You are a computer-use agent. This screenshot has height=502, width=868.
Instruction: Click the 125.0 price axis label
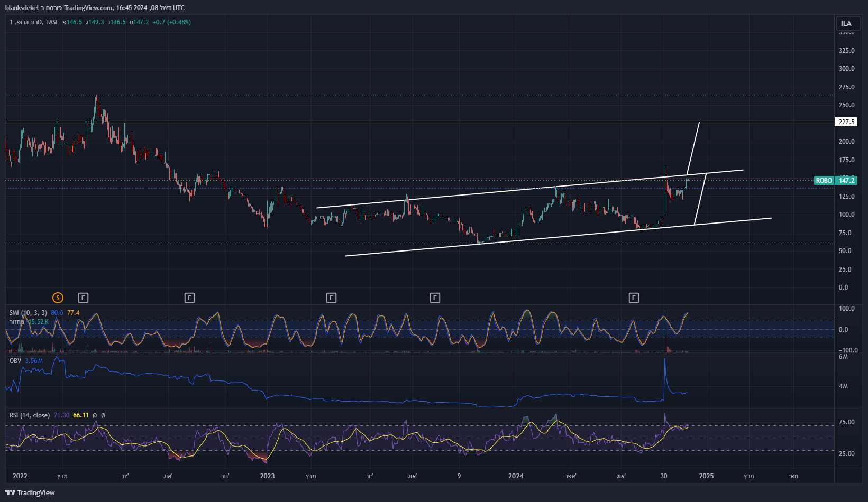(847, 197)
